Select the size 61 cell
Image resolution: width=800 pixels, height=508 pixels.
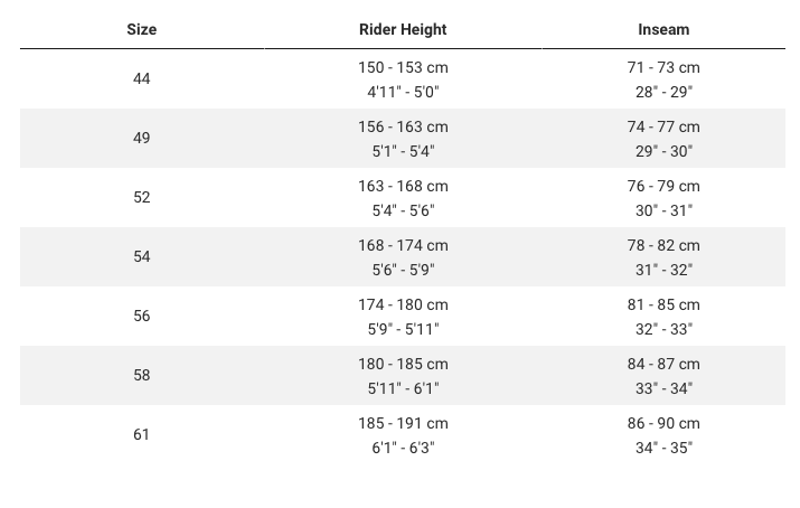[x=142, y=434]
